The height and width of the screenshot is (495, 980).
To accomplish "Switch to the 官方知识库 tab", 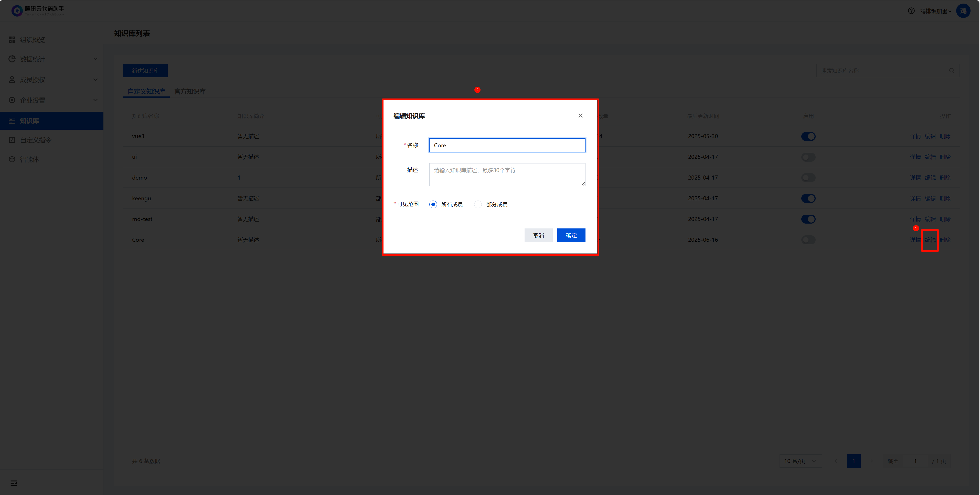I will (190, 92).
